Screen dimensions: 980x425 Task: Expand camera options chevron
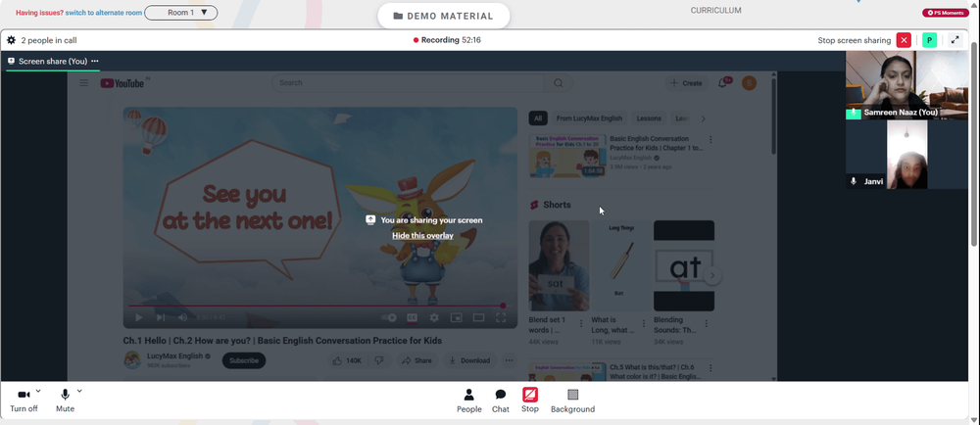38,392
